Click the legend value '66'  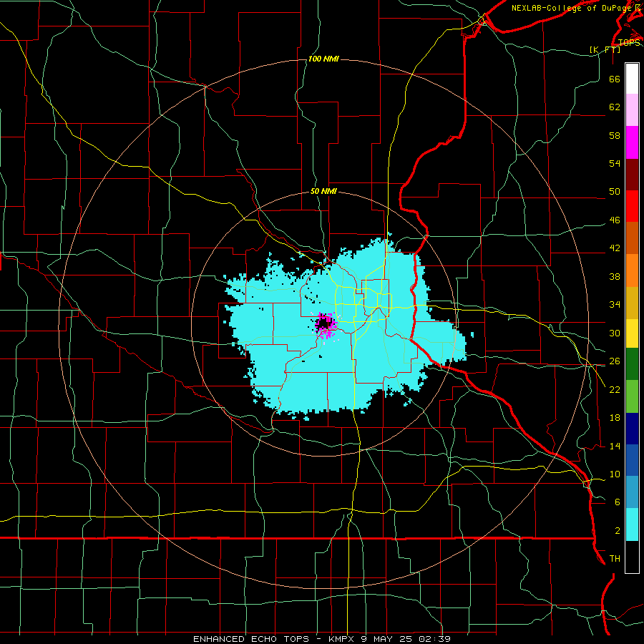pos(615,79)
